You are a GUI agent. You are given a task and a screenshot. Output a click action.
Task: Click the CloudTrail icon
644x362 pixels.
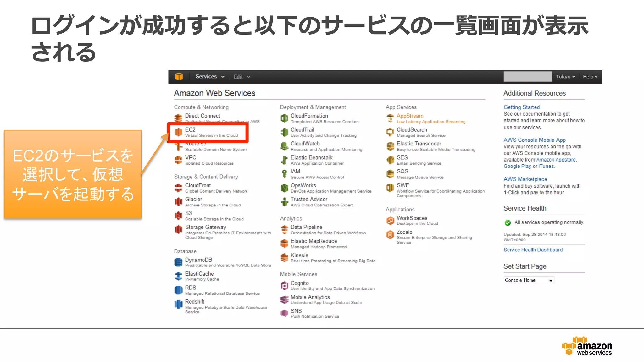[x=284, y=132]
